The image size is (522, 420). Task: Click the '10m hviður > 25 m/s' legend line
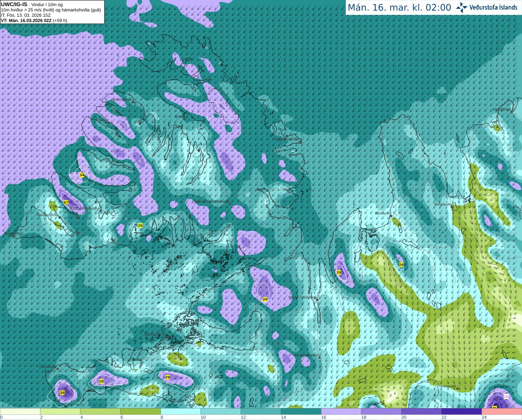pos(51,10)
